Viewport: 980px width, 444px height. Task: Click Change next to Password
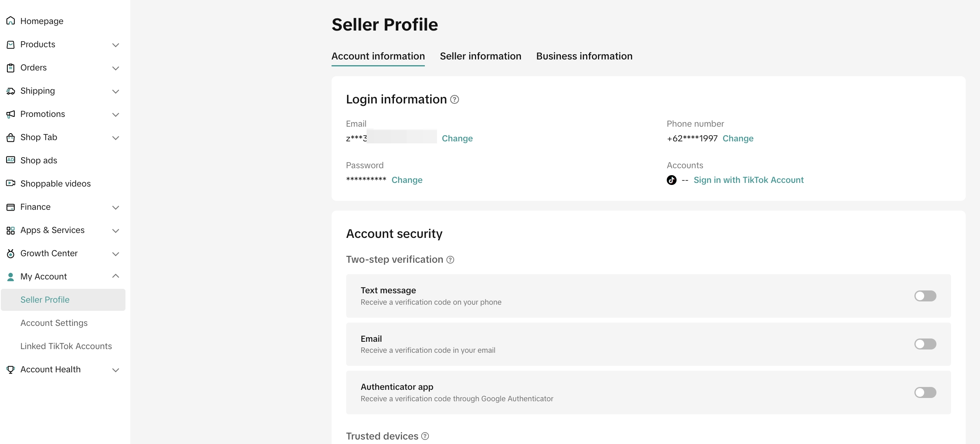(407, 180)
